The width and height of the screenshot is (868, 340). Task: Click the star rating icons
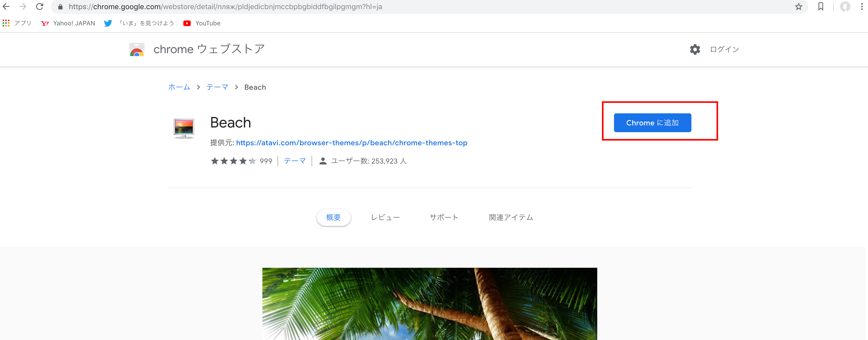point(233,161)
